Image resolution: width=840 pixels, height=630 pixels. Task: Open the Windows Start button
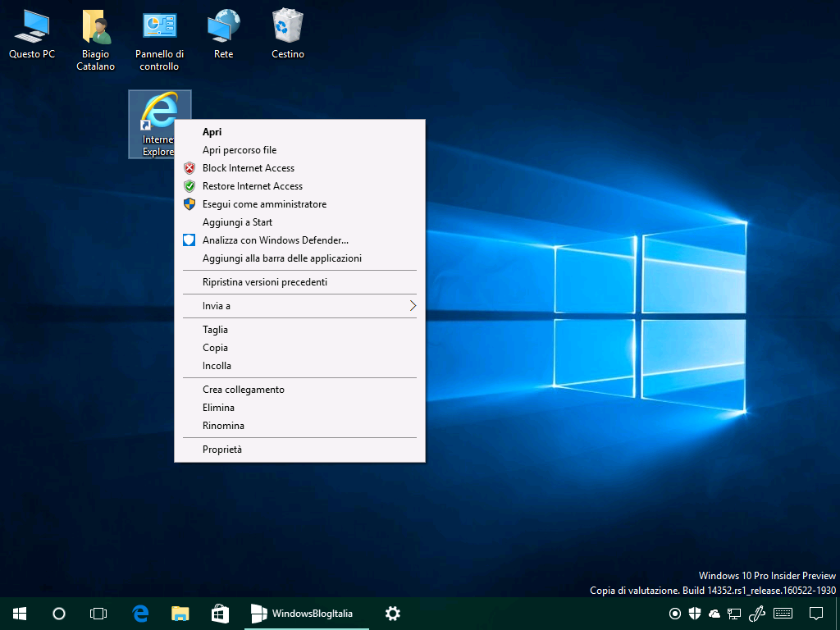[20, 614]
